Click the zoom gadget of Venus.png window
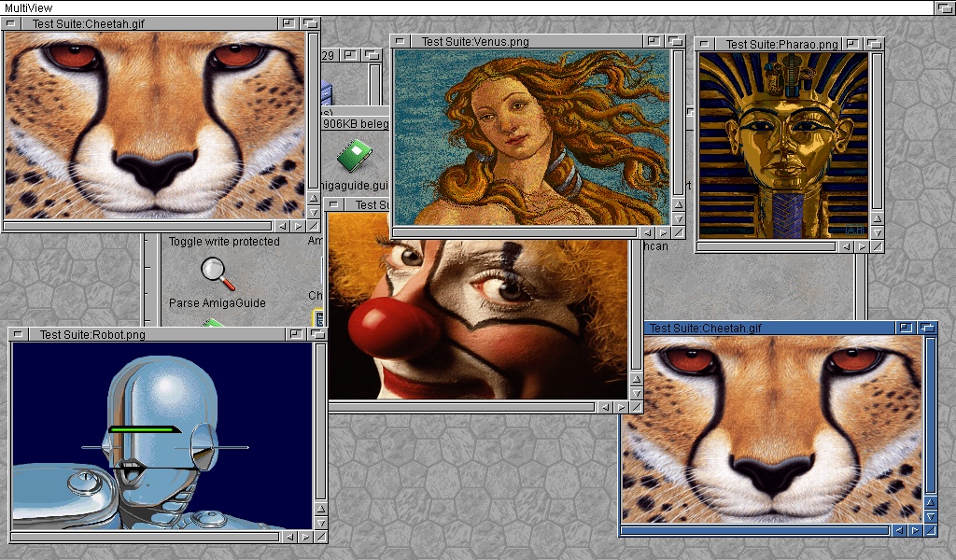The image size is (956, 560). coord(653,41)
